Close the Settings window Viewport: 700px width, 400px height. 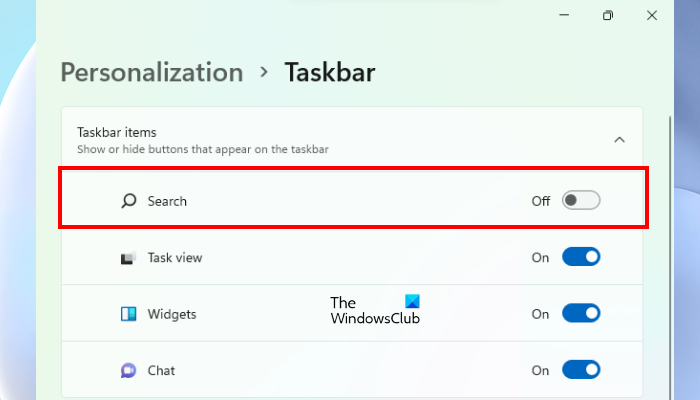[x=653, y=16]
